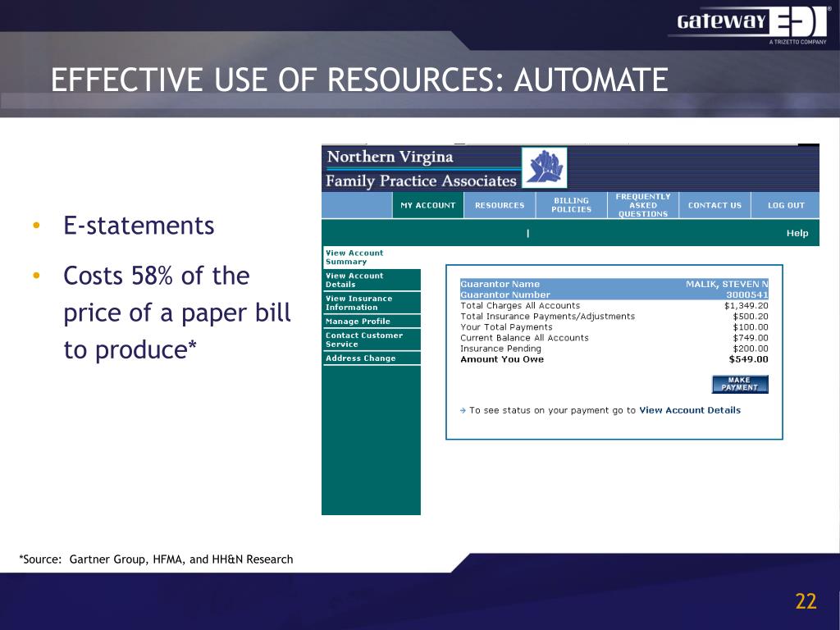Open the Help link
This screenshot has width=840, height=630.
(x=797, y=233)
